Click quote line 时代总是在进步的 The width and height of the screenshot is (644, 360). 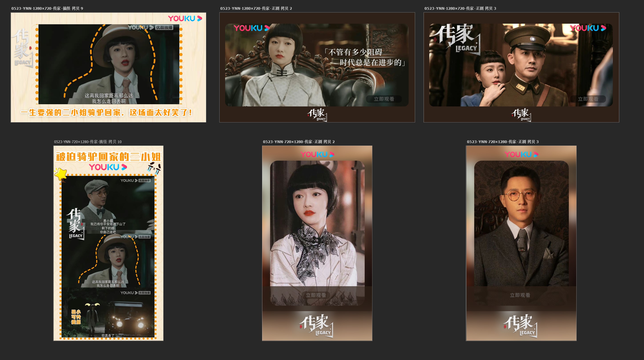[372, 62]
